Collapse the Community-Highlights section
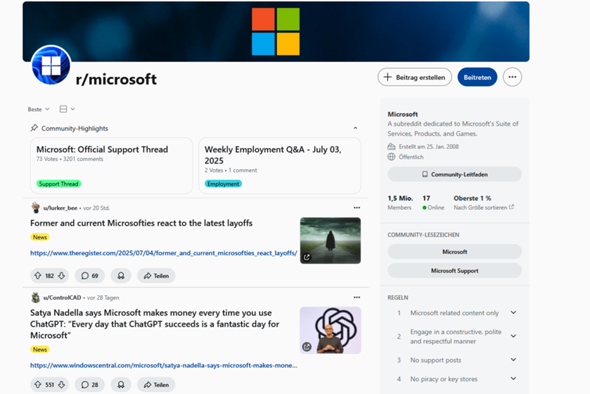Screen dimensions: 590x394 point(355,128)
